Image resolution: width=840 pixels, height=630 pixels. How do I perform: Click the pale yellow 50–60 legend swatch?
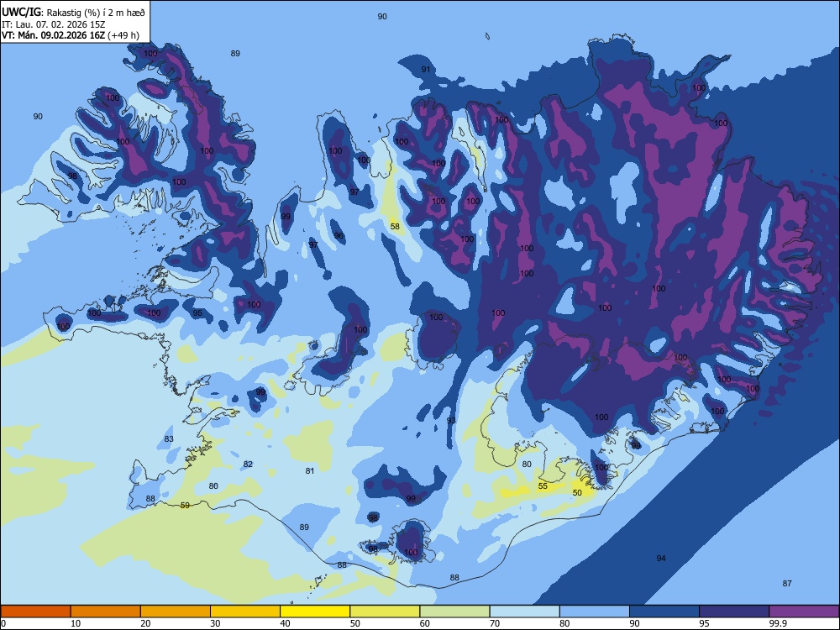385,612
